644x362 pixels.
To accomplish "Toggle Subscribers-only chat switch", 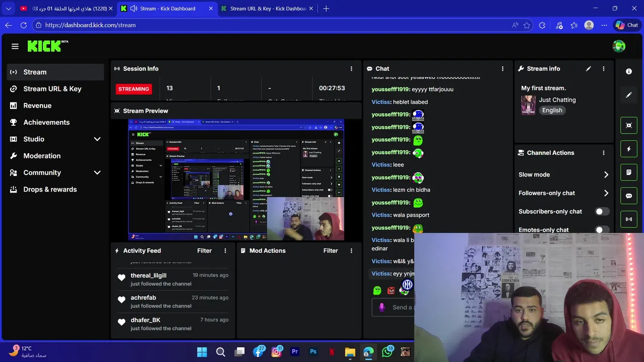I will [602, 212].
